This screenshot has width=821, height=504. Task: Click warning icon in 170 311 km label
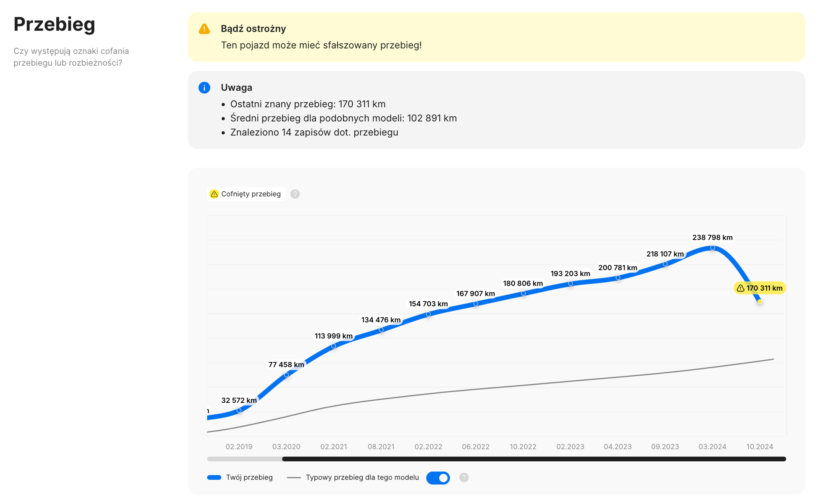pos(741,288)
